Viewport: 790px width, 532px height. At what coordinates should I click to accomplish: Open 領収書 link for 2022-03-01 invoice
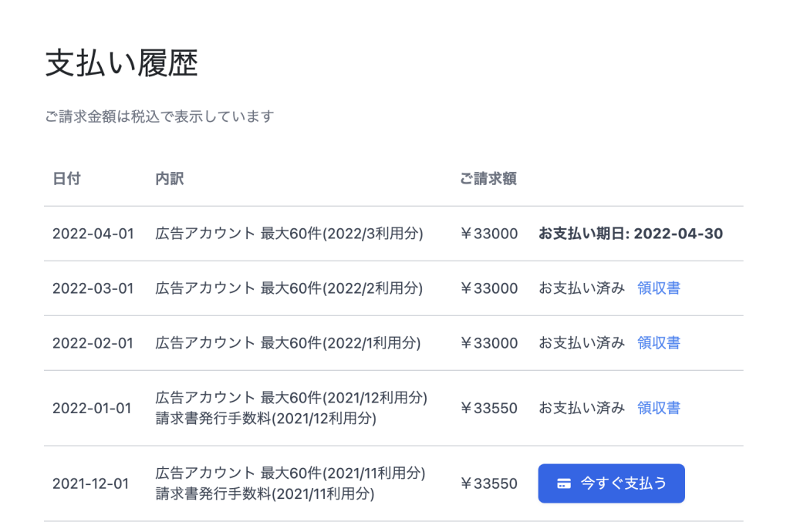point(659,288)
